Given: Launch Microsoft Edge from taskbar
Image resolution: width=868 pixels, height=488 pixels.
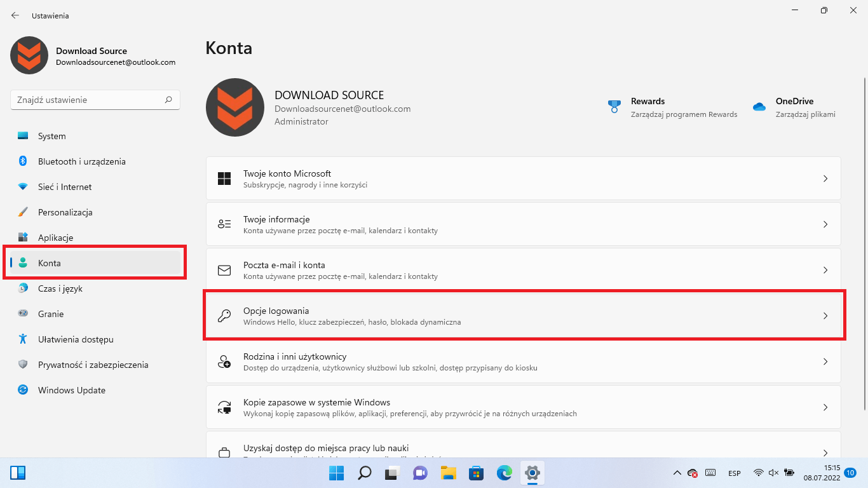Looking at the screenshot, I should [504, 473].
